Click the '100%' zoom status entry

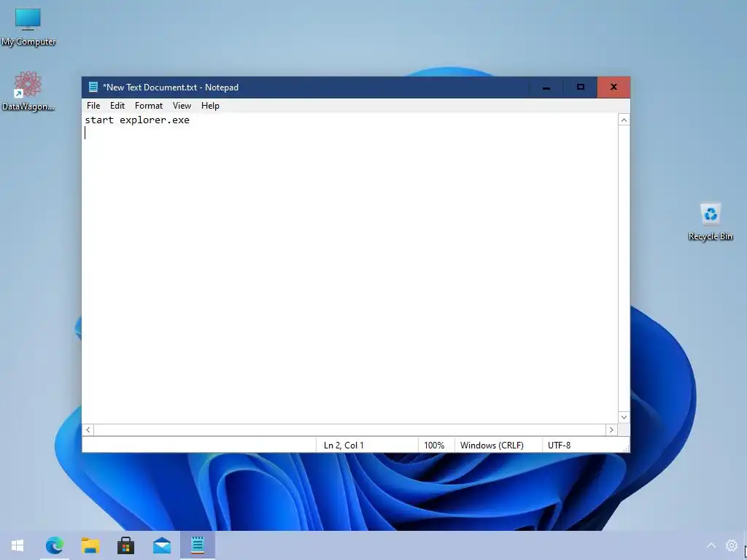434,446
